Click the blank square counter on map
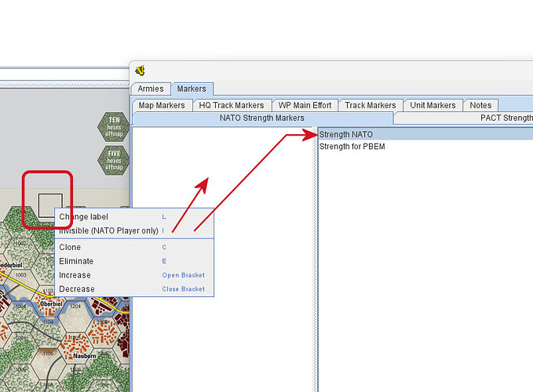 (x=51, y=206)
